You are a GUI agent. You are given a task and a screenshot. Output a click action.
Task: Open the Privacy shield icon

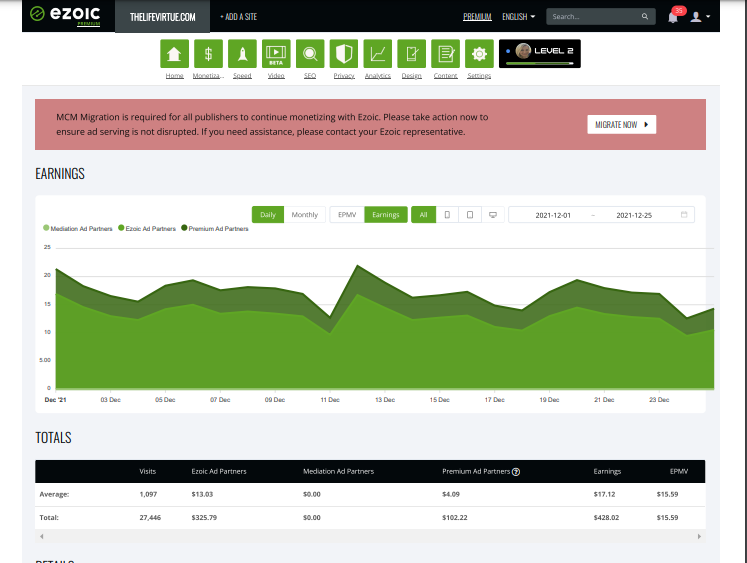[343, 54]
